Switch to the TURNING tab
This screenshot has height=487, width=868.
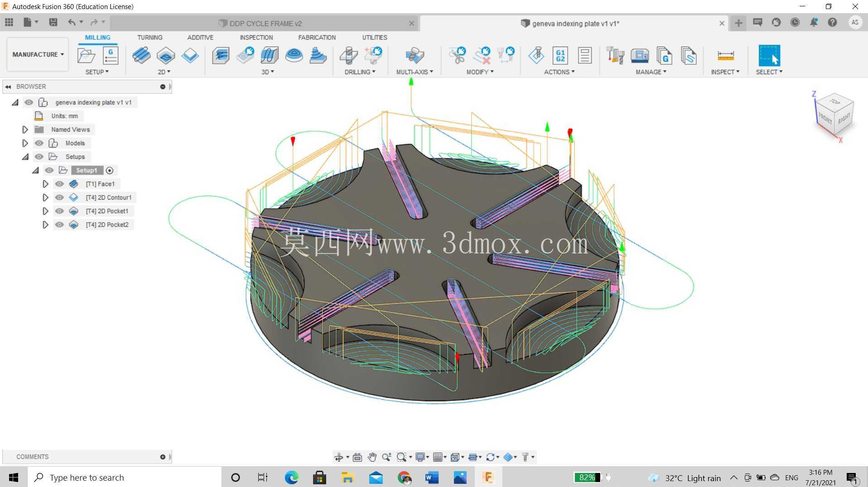(x=149, y=38)
